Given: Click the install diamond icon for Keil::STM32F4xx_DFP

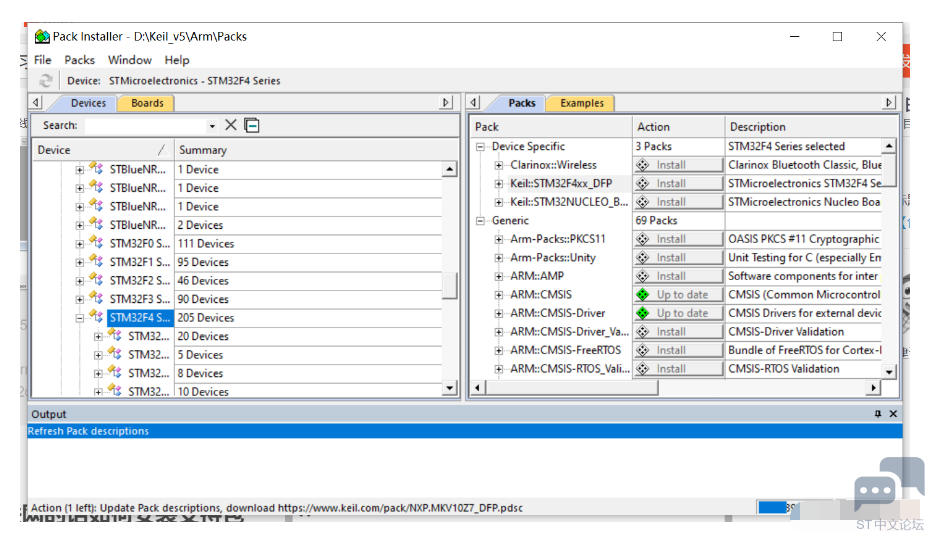Looking at the screenshot, I should click(x=643, y=183).
